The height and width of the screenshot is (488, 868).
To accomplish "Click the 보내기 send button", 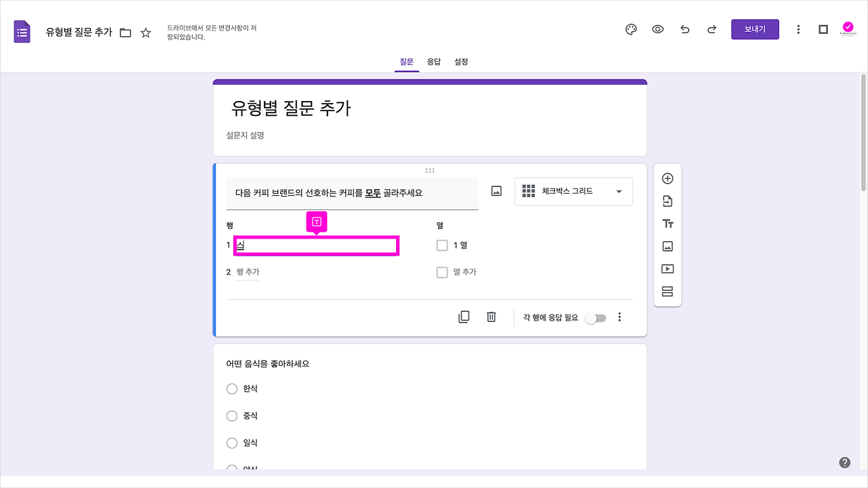I will pyautogui.click(x=755, y=29).
